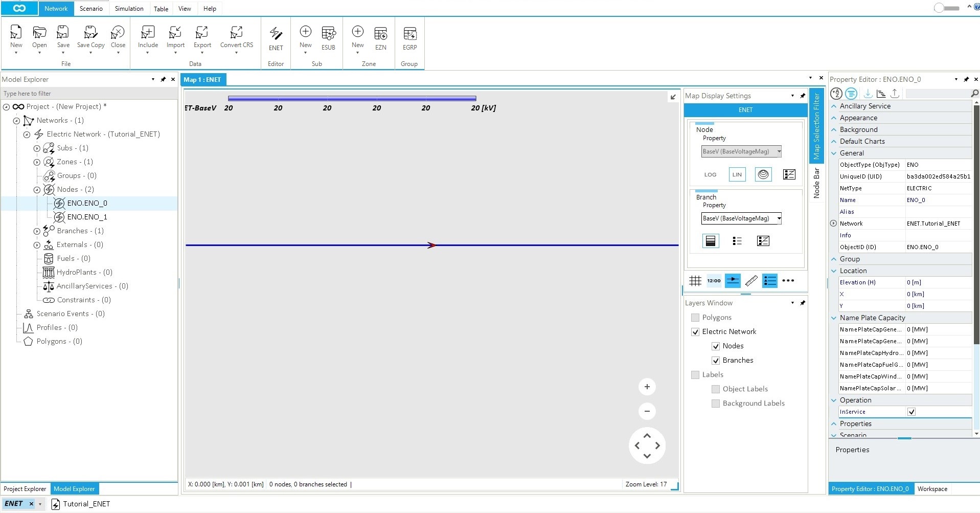
Task: Open the Table ribbon tab
Action: pyautogui.click(x=161, y=9)
